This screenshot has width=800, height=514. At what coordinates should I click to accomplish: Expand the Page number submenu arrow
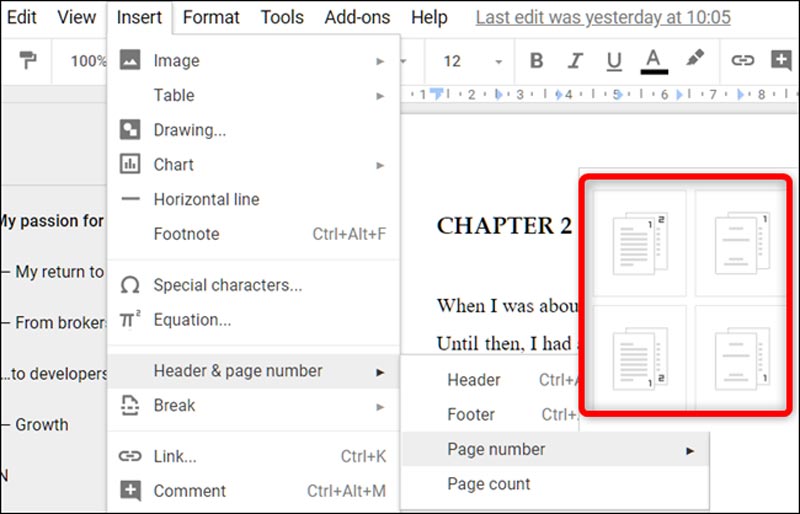click(x=690, y=451)
